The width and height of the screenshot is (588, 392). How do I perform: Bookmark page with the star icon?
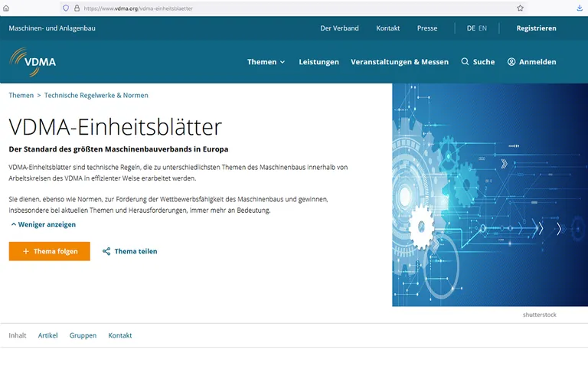(521, 8)
